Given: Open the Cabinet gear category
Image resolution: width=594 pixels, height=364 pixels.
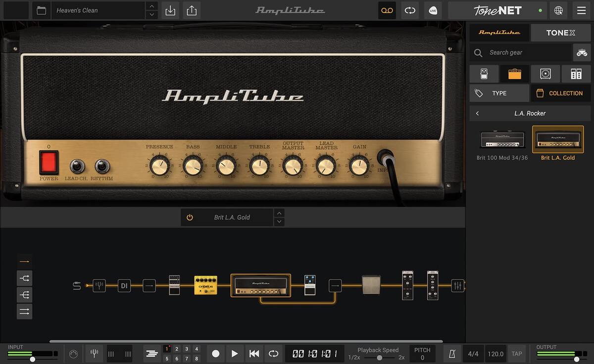Looking at the screenshot, I should coord(545,73).
